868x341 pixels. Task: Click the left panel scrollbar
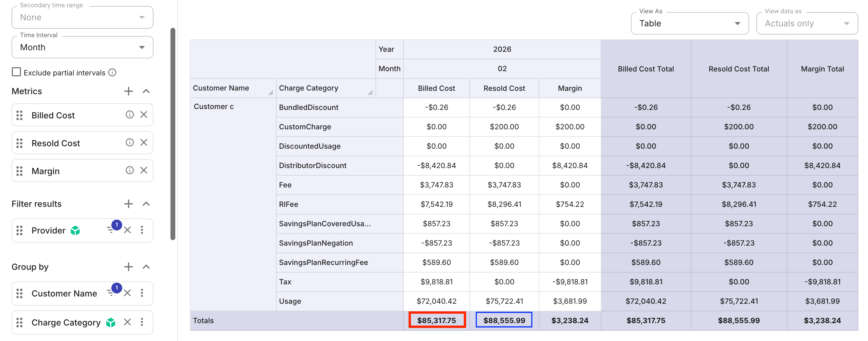pyautogui.click(x=172, y=135)
